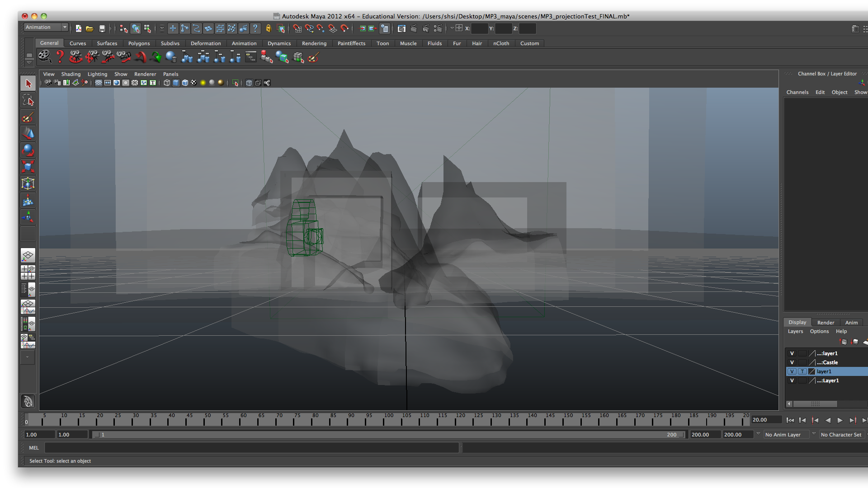
Task: Open the viewport Shading menu
Action: 71,74
